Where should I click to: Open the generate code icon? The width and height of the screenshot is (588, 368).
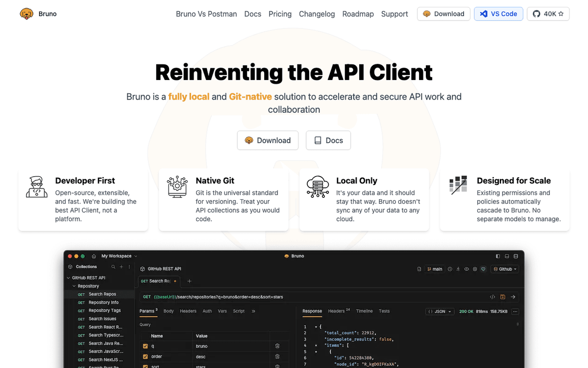coord(492,297)
